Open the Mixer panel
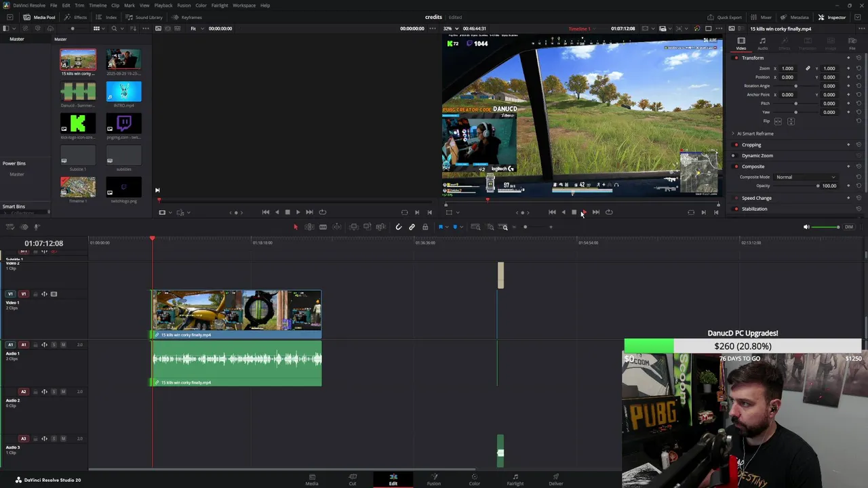 (761, 17)
